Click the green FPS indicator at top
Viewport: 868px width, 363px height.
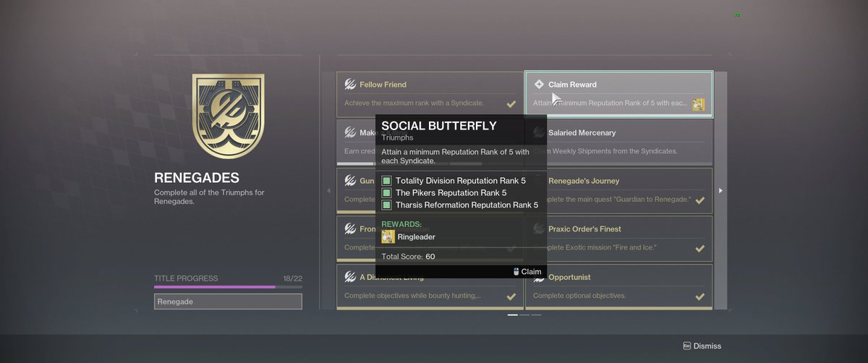tap(737, 14)
